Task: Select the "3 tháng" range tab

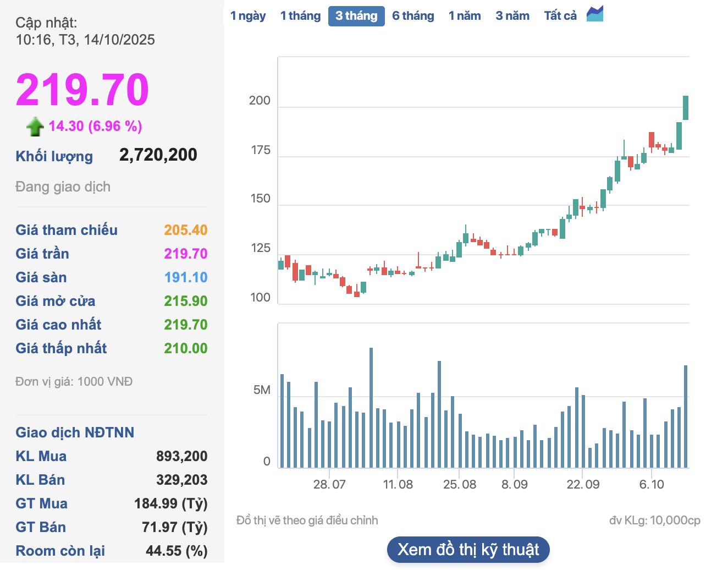Action: tap(356, 15)
